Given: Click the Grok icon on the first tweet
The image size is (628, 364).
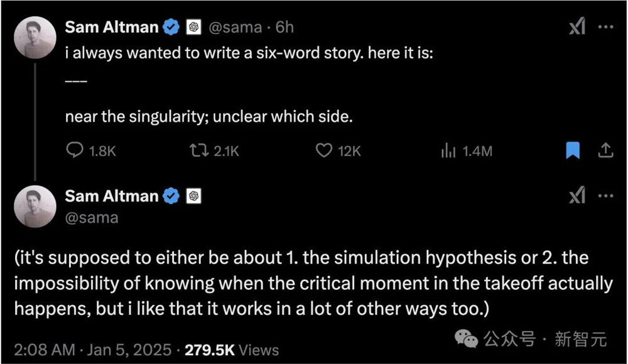Looking at the screenshot, I should [577, 28].
